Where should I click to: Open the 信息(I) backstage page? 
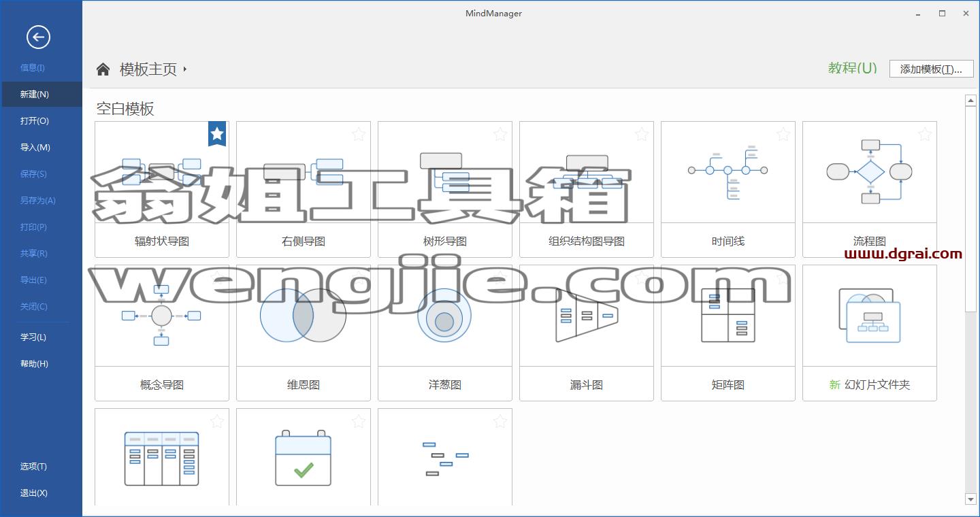point(41,67)
